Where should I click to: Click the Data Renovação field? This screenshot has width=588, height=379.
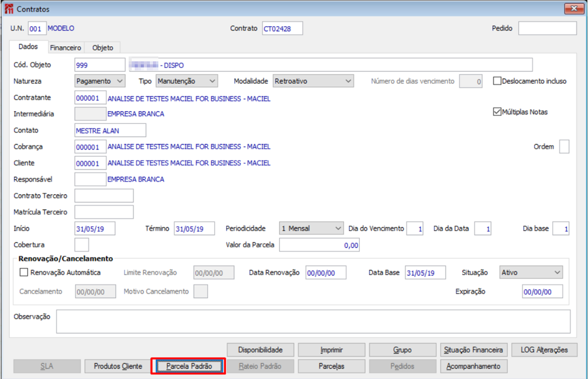point(326,273)
